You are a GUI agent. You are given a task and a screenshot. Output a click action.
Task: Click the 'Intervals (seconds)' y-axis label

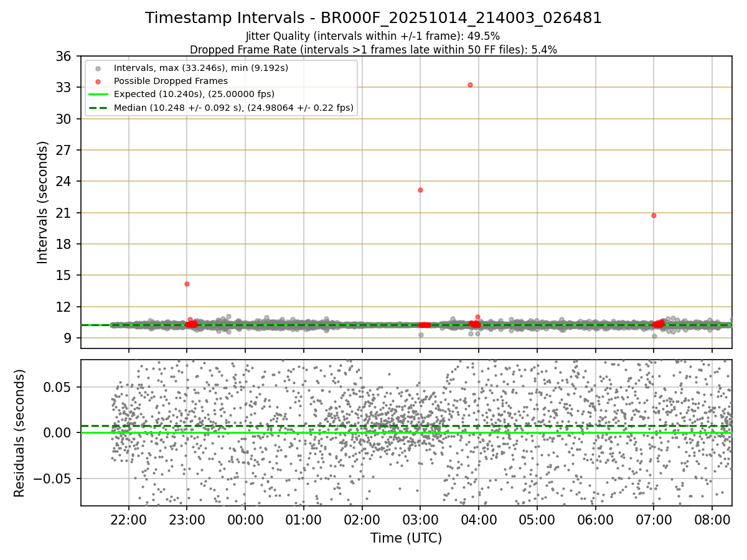[42, 202]
